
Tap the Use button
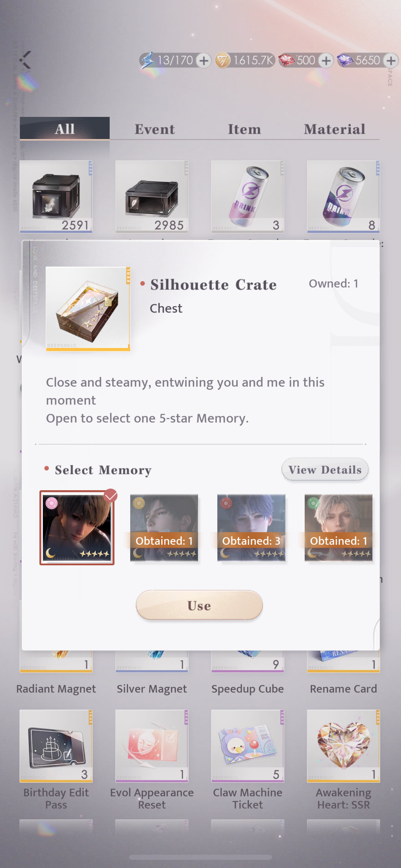point(199,605)
